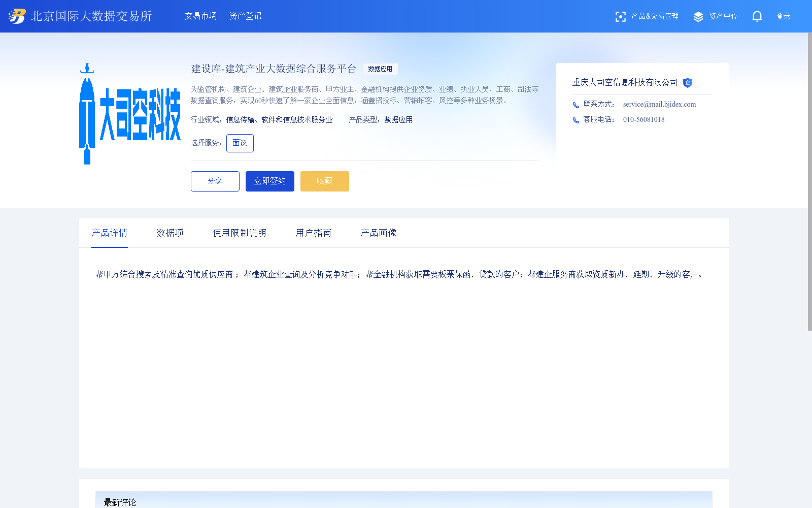The height and width of the screenshot is (508, 812).
Task: Open the 资产登记 menu
Action: point(245,16)
